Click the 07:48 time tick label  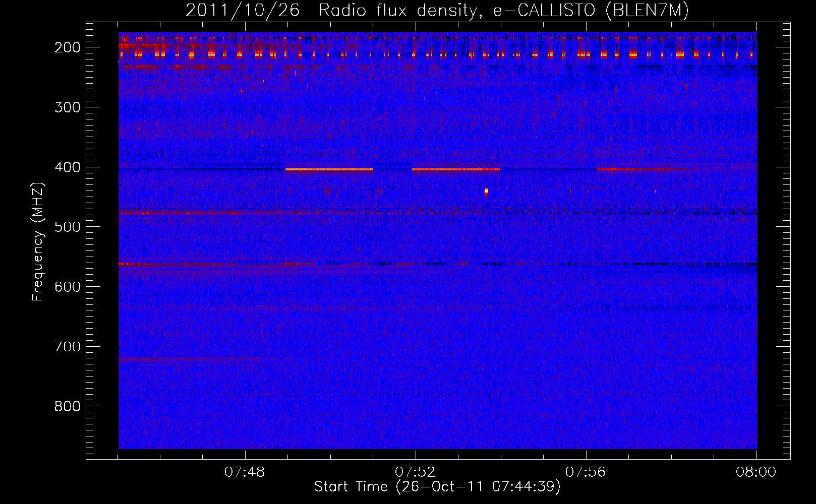point(245,472)
